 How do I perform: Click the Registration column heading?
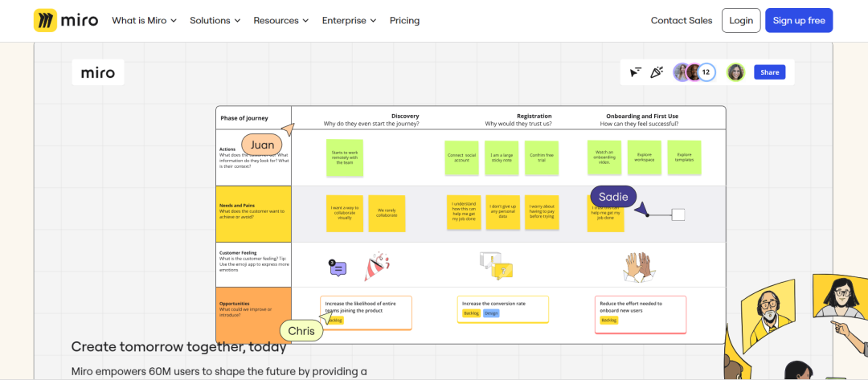(x=534, y=116)
